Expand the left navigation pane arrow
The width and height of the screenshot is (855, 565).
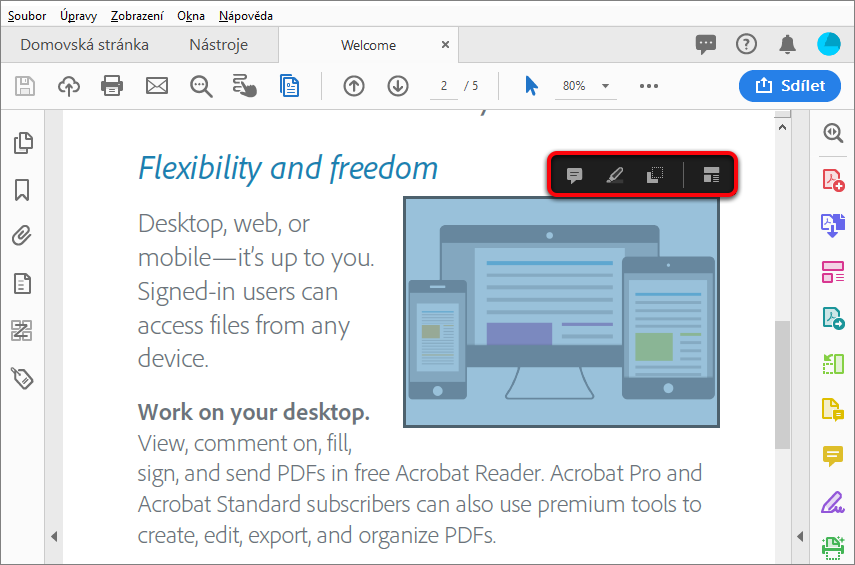coord(54,537)
